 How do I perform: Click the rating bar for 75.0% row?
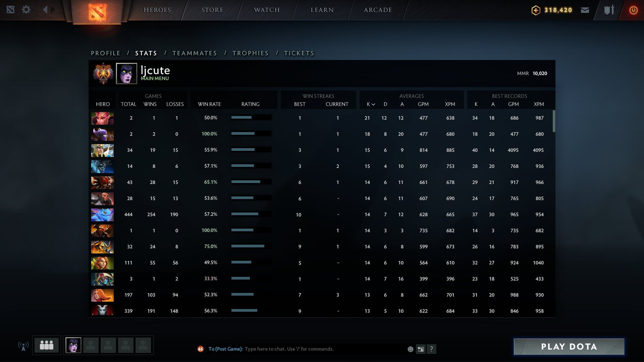(251, 246)
